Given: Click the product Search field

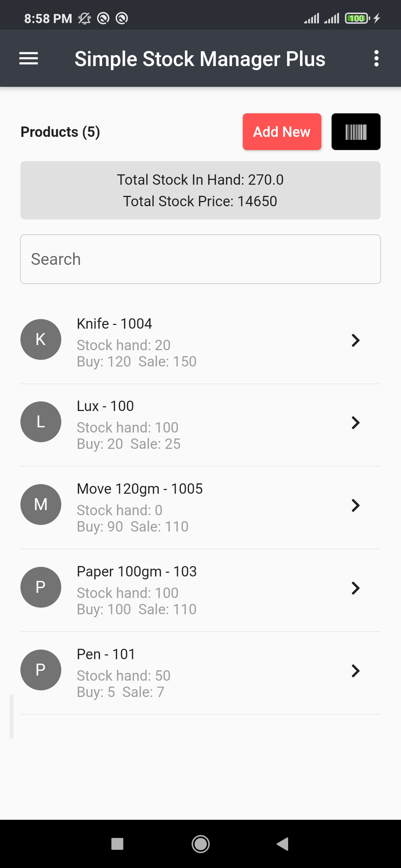Looking at the screenshot, I should (x=200, y=259).
